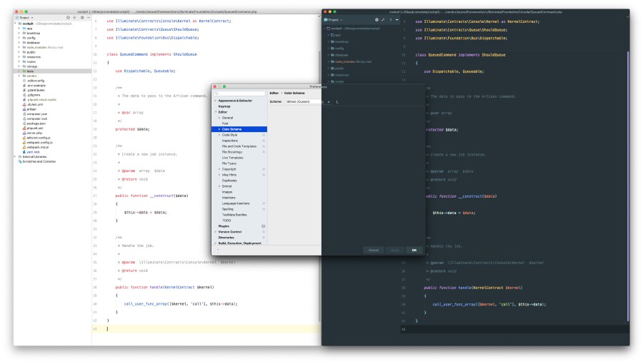Expand the app folder in the light Project tree
Screen dimensions: 643x364
(x=19, y=29)
